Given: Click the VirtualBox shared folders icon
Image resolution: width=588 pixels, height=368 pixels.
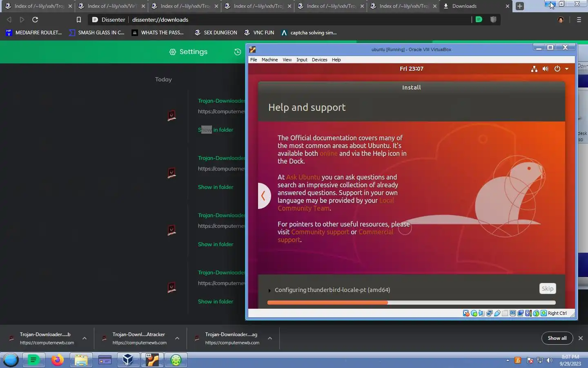Looking at the screenshot, I should tap(505, 313).
